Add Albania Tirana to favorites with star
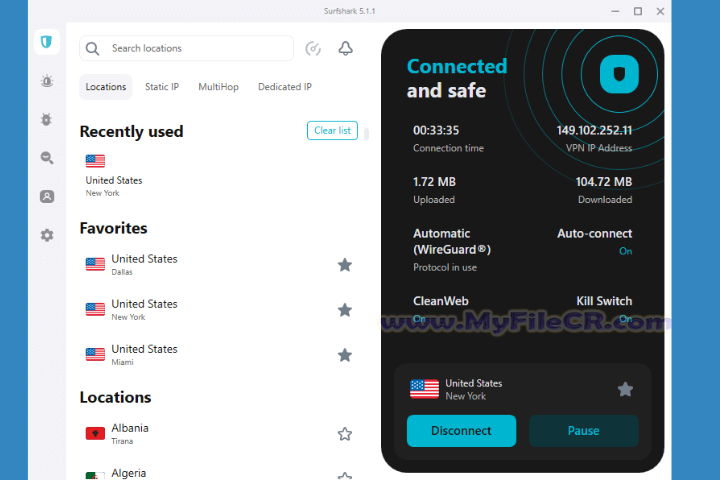 [x=345, y=434]
